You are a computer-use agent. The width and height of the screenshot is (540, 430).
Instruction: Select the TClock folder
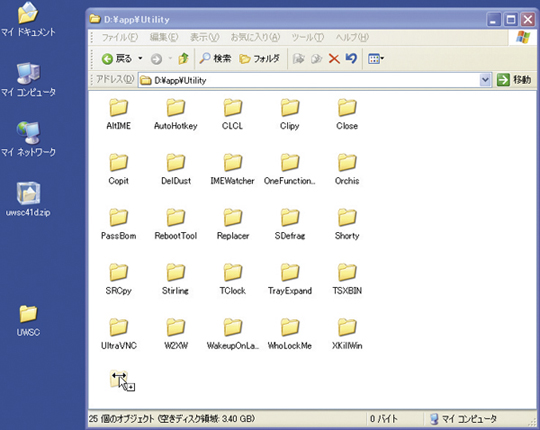233,279
